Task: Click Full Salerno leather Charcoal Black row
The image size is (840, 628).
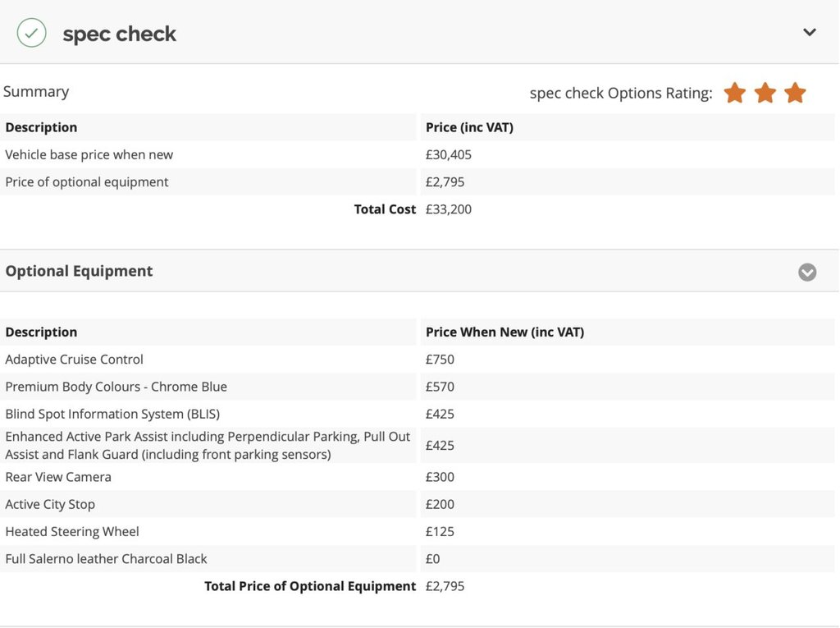Action: pos(106,559)
